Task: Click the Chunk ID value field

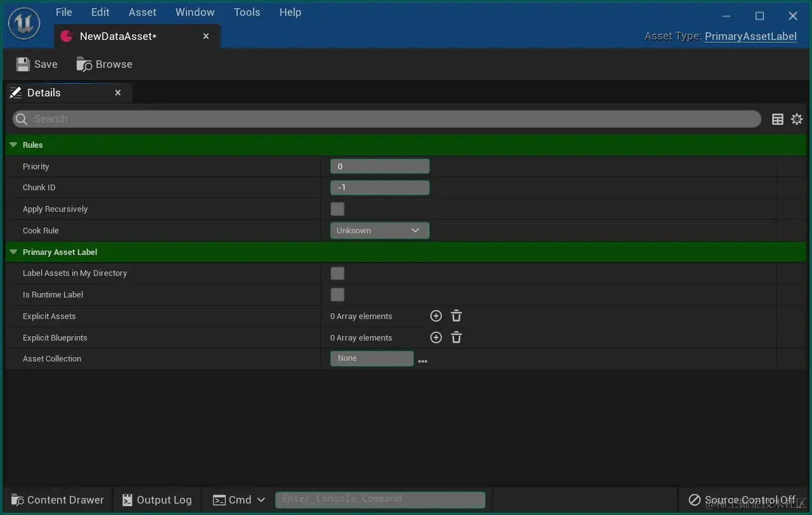Action: point(380,188)
